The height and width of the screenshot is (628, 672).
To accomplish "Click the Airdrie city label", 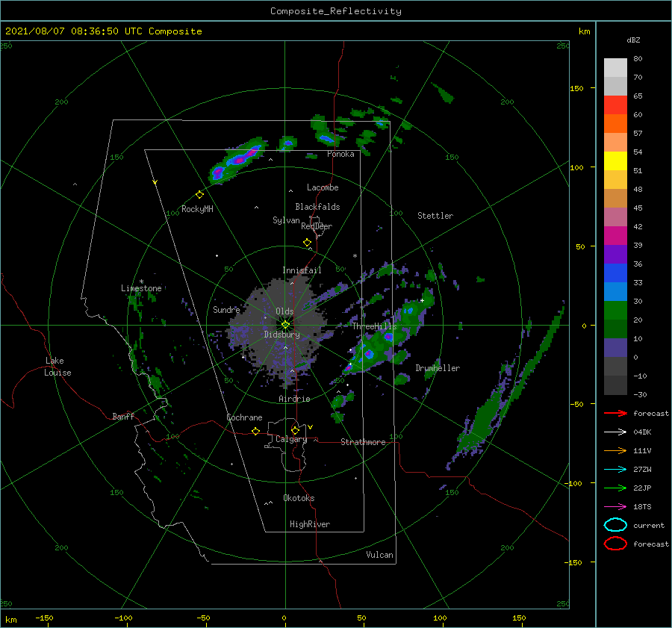I will 294,399.
